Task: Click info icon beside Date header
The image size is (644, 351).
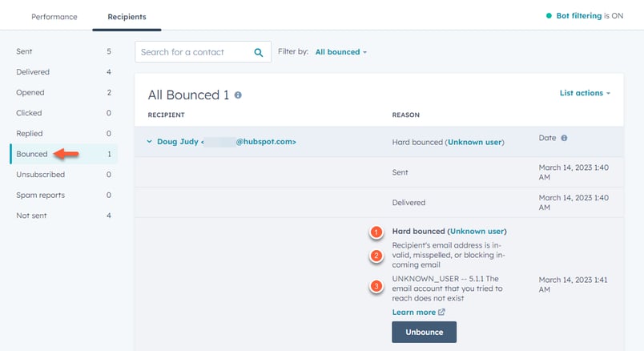Action: pos(564,138)
